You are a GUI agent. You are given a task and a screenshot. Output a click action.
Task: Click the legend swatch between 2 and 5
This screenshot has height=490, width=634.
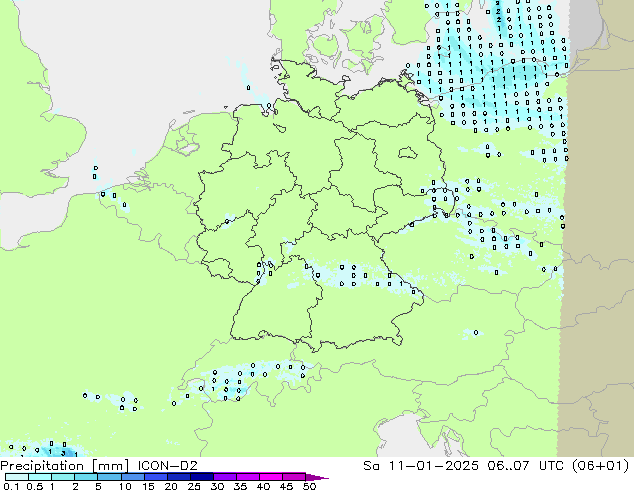(86, 477)
